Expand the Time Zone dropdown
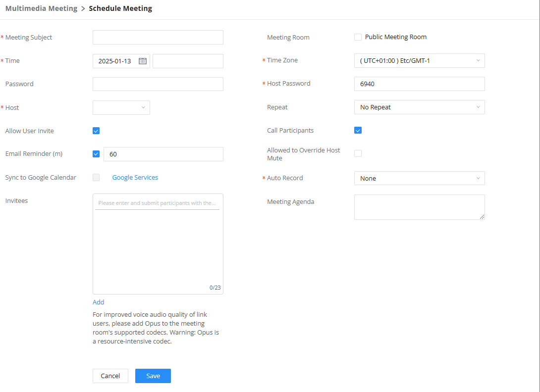Screen dimensions: 540x392 tap(420, 60)
